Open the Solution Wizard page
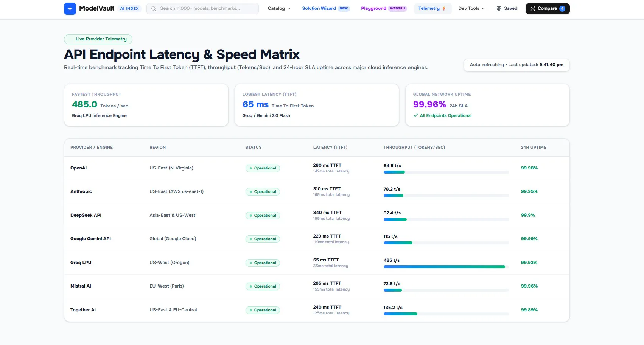644x345 pixels. click(x=325, y=8)
